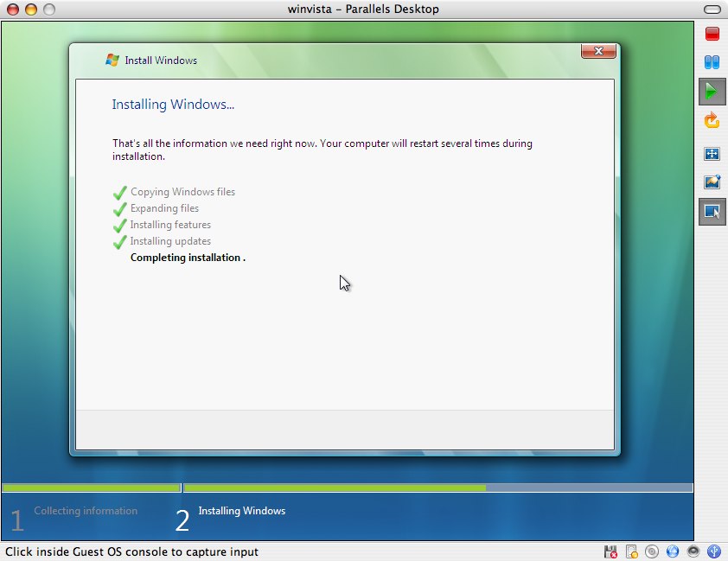Click the 'That's all the information' message
The width and height of the screenshot is (728, 561).
(322, 150)
